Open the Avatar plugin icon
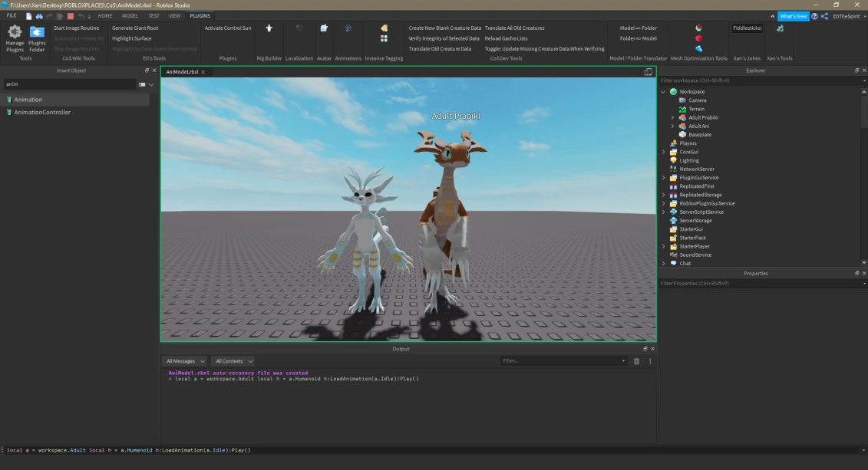 (324, 28)
